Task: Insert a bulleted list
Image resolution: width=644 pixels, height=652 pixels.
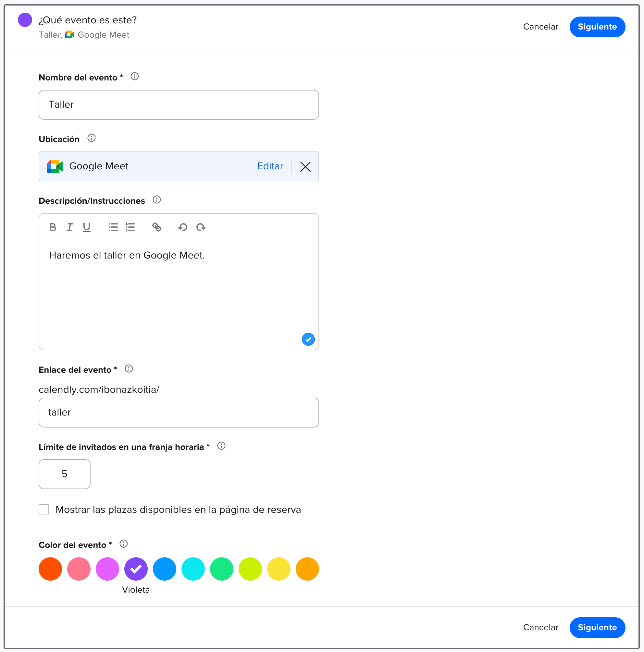Action: coord(113,227)
